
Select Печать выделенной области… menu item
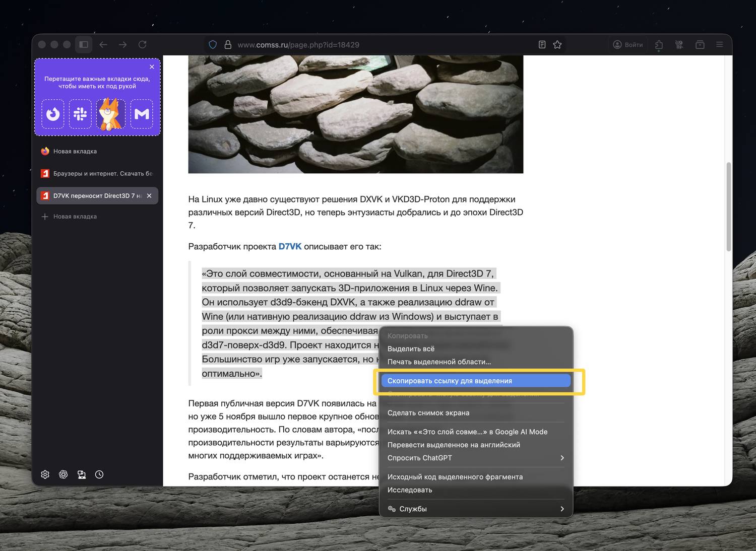pos(476,362)
